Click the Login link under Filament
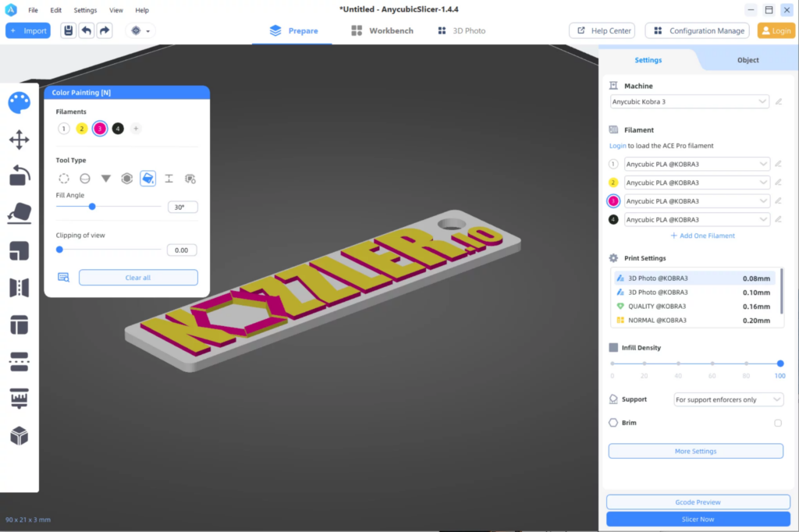Screen dimensions: 799x532 [618, 146]
